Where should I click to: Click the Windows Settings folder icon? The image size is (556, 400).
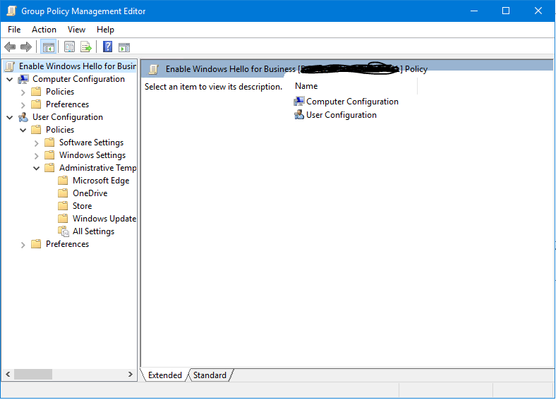(50, 155)
